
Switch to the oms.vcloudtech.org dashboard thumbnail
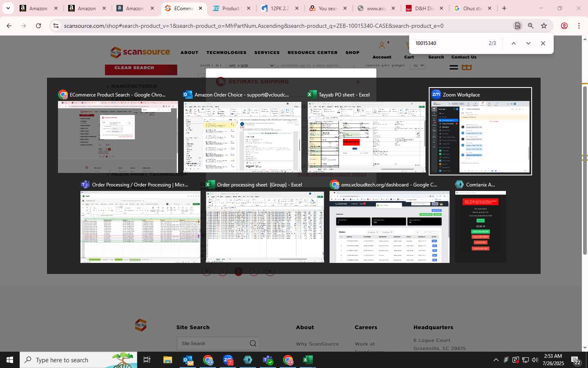390,221
